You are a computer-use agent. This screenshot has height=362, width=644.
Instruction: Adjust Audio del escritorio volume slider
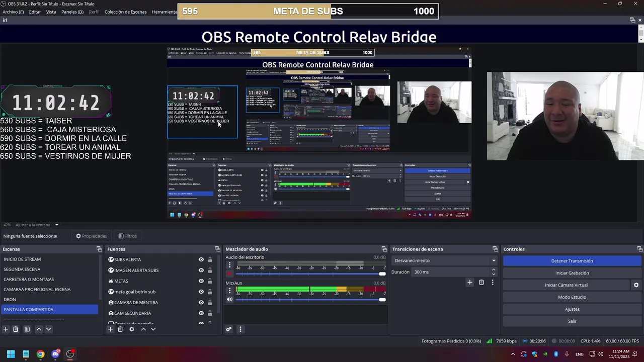click(x=310, y=274)
